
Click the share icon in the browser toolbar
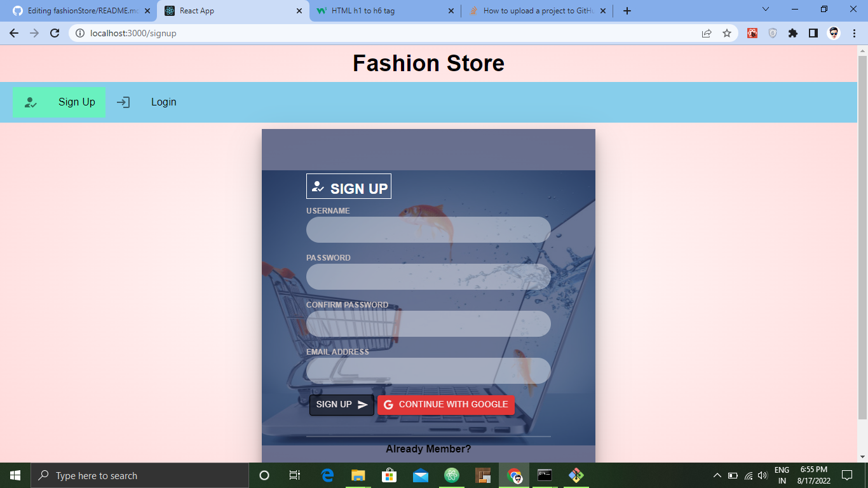click(x=707, y=32)
